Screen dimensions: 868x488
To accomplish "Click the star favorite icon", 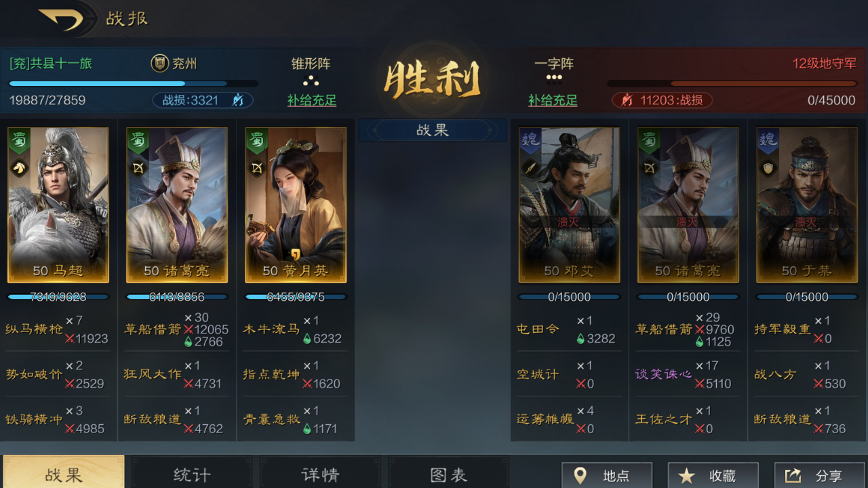I will [686, 476].
